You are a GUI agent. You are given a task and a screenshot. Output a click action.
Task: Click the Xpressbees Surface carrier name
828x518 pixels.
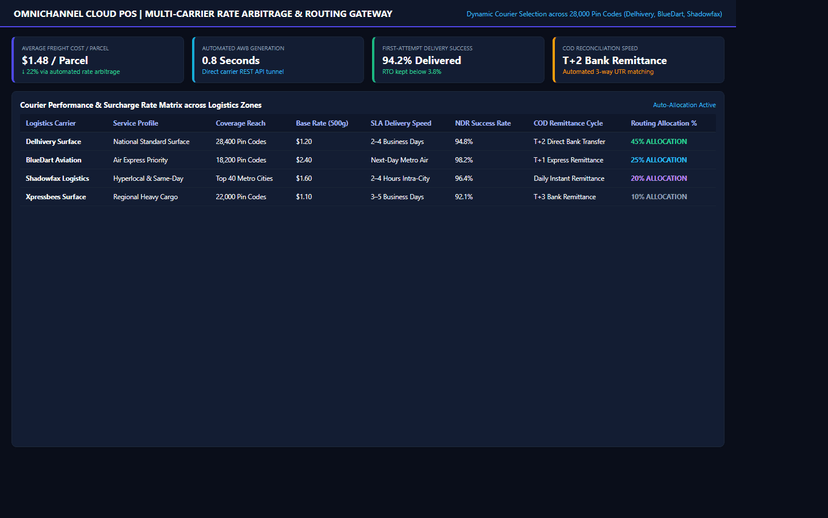(55, 197)
